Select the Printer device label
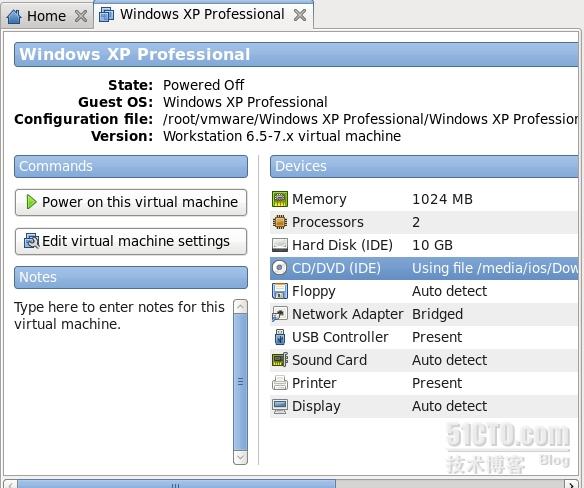 point(314,383)
